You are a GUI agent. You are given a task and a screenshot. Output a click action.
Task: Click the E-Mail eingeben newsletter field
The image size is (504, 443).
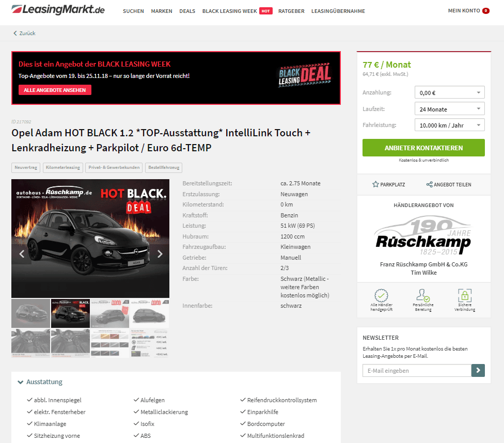(x=417, y=370)
